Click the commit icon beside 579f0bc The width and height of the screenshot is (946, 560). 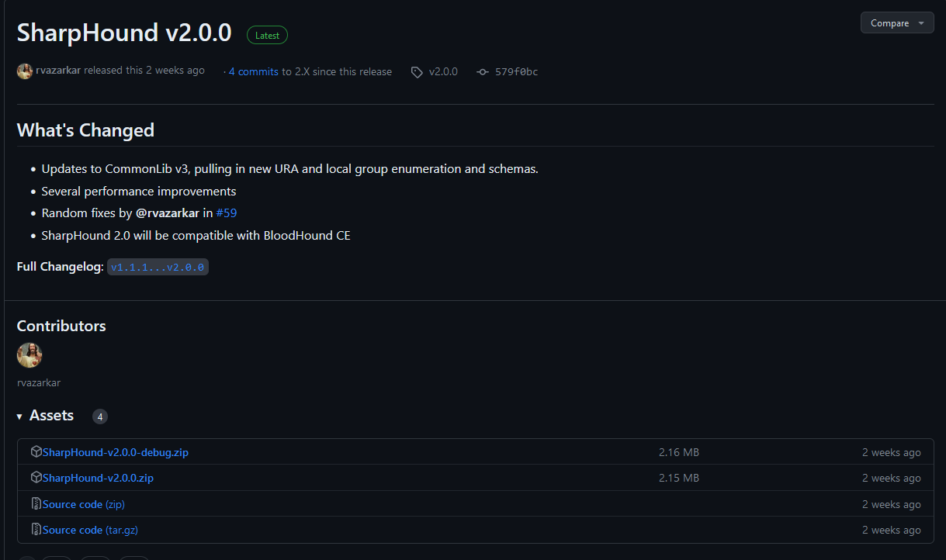[x=483, y=72]
